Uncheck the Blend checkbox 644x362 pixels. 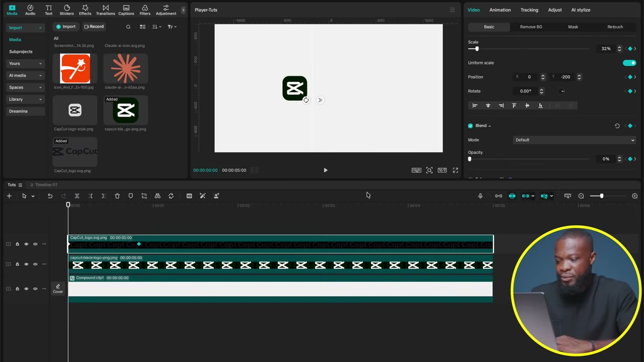click(470, 126)
